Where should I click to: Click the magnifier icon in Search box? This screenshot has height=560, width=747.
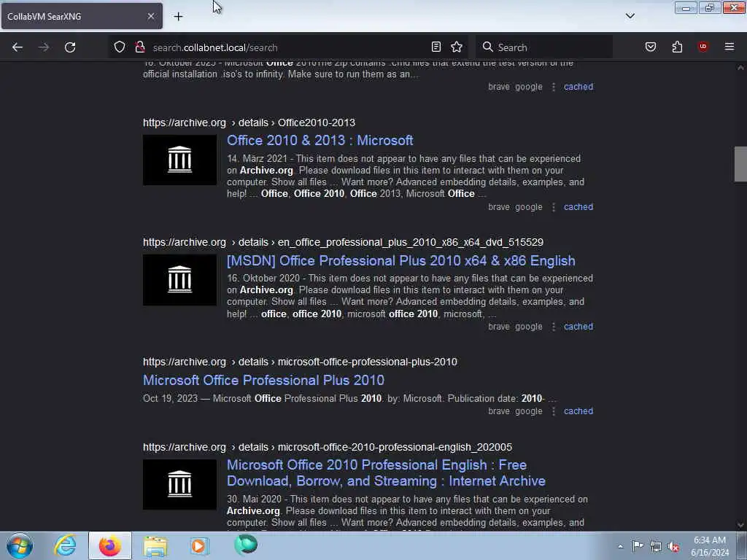(x=487, y=47)
